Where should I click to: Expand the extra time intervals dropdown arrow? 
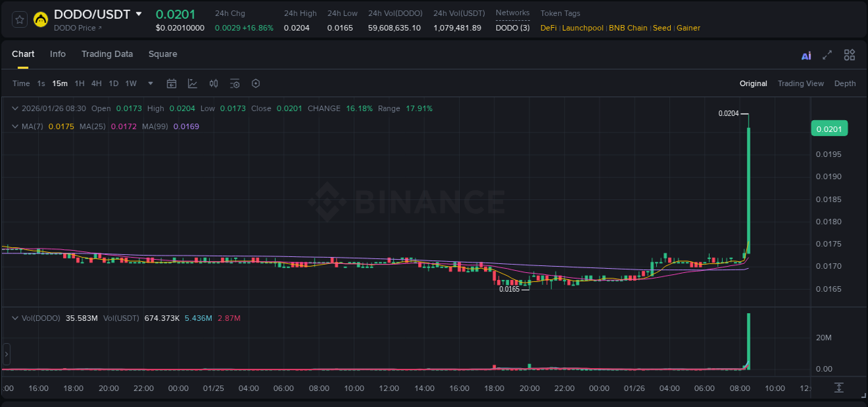coord(149,83)
